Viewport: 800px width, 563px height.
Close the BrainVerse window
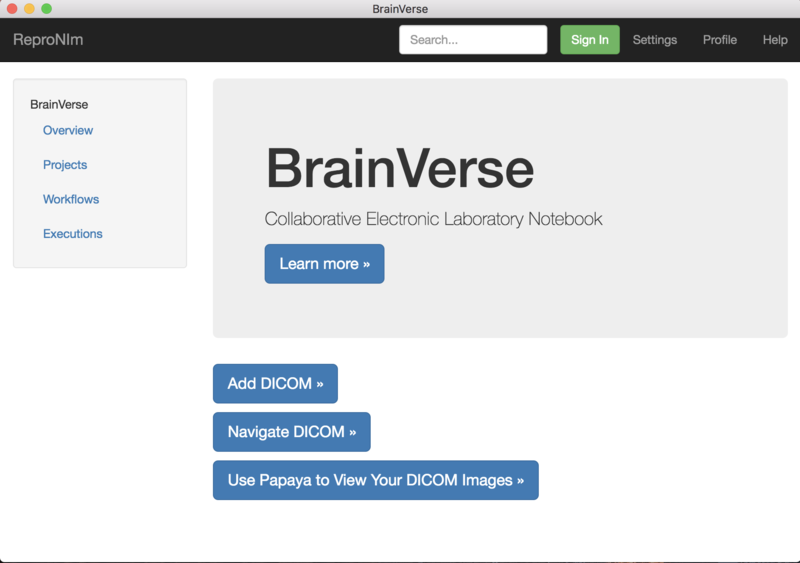(x=13, y=9)
